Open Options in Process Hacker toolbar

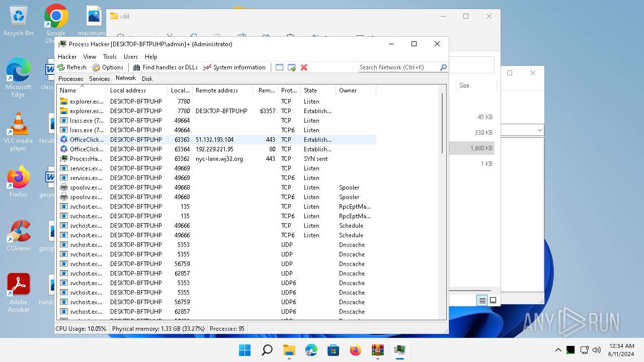tap(108, 67)
